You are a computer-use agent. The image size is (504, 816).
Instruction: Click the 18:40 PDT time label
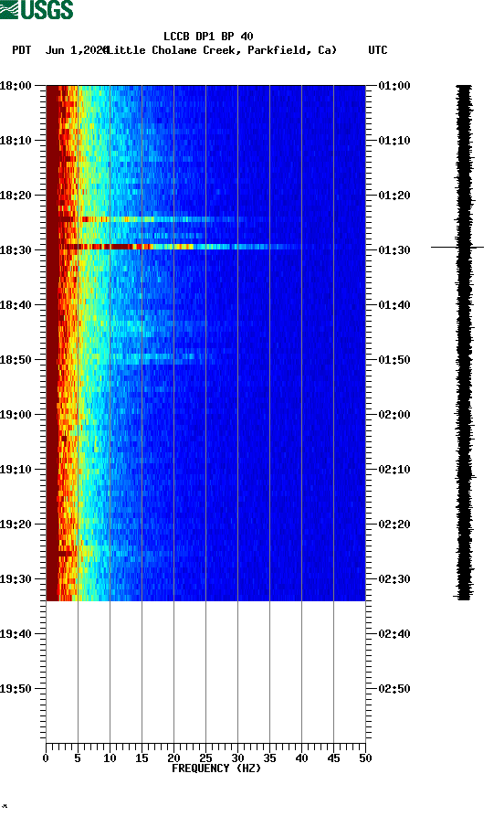click(x=16, y=305)
